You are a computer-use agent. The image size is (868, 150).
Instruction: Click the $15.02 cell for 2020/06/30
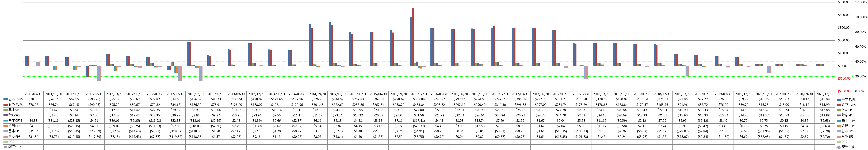(x=784, y=99)
